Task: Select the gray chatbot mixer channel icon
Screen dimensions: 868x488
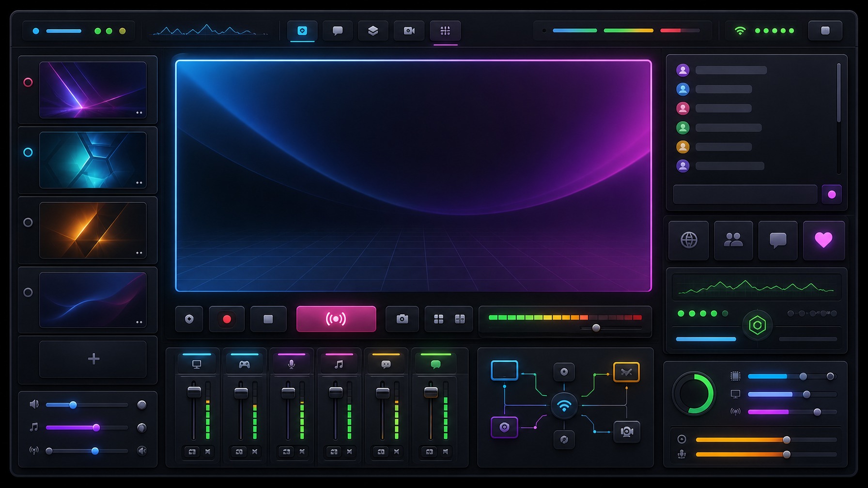Action: [x=386, y=365]
